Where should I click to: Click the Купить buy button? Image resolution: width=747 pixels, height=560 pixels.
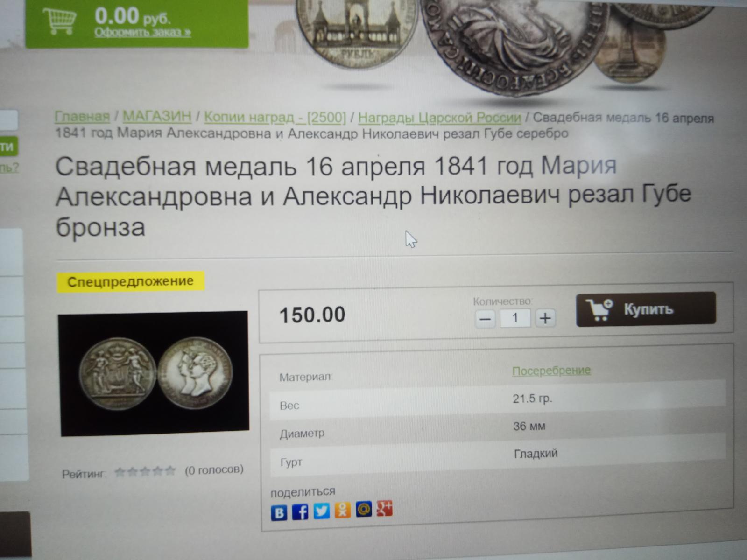pyautogui.click(x=646, y=309)
